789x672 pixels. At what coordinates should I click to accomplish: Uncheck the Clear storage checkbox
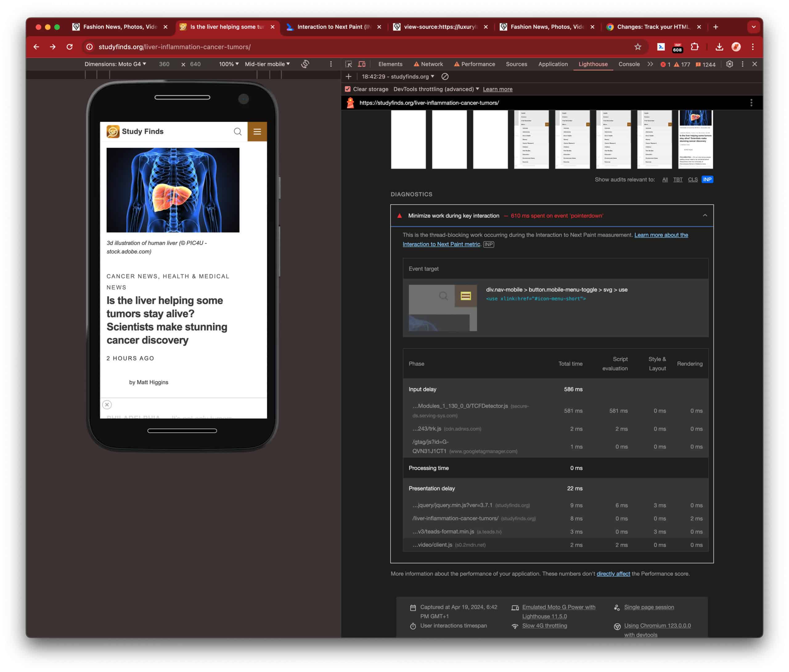click(348, 89)
